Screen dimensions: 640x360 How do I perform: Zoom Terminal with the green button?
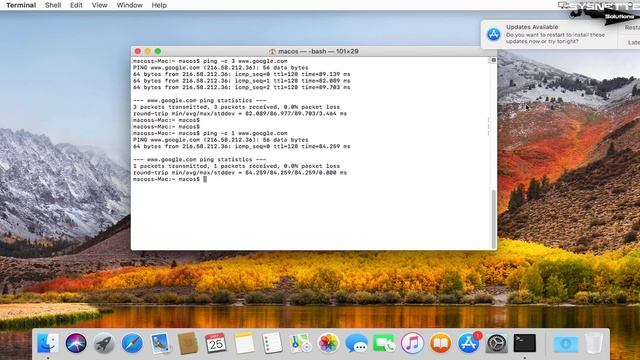tap(158, 51)
